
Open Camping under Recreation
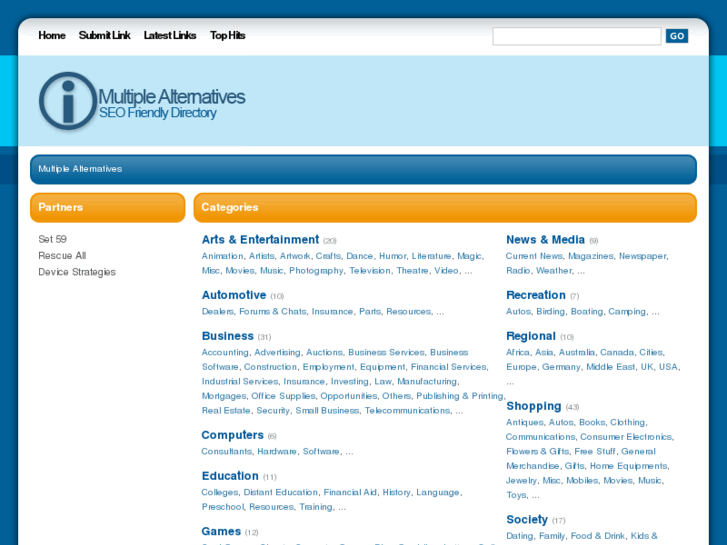click(627, 311)
